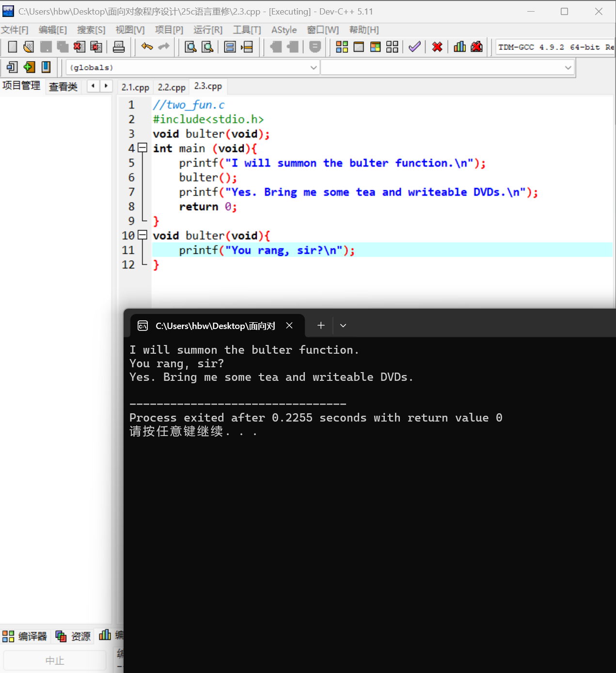Open the 窗口[W] menu
The height and width of the screenshot is (673, 616).
click(323, 30)
